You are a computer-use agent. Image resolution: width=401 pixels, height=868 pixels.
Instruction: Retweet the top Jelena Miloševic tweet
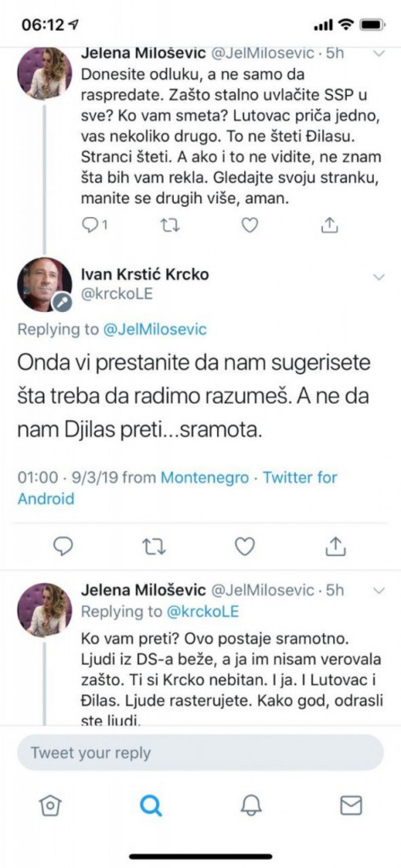(170, 226)
